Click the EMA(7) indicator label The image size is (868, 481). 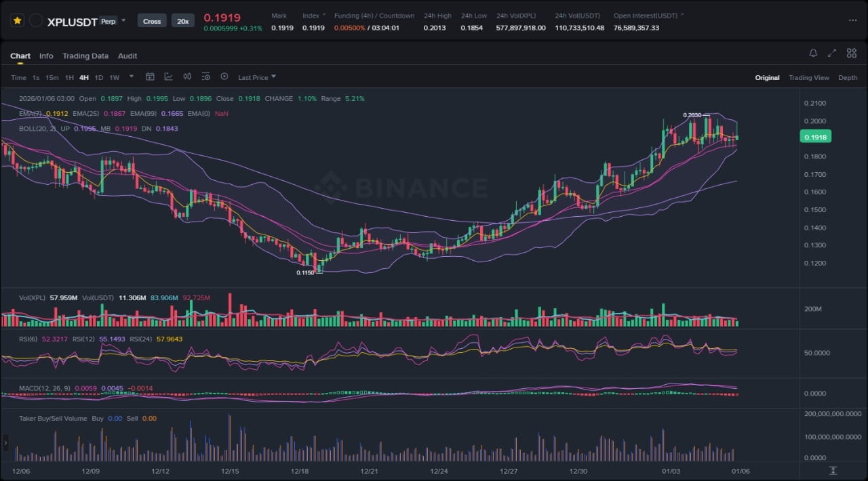(32, 114)
